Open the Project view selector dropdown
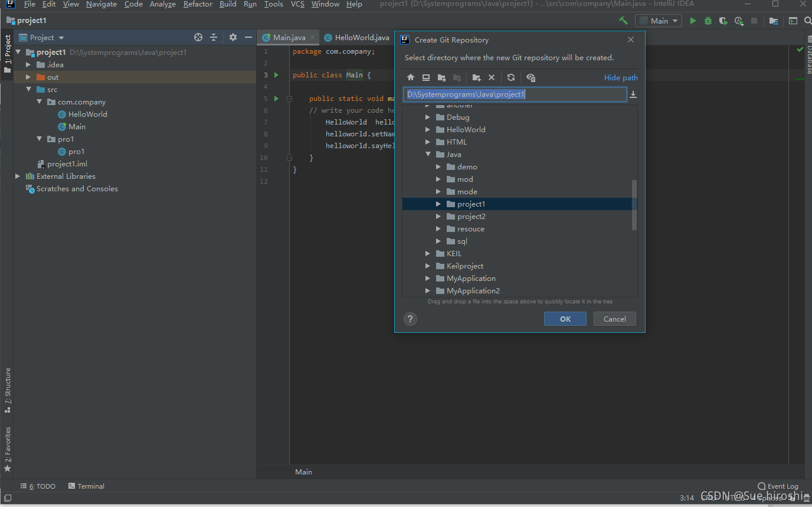The height and width of the screenshot is (507, 812). click(41, 37)
